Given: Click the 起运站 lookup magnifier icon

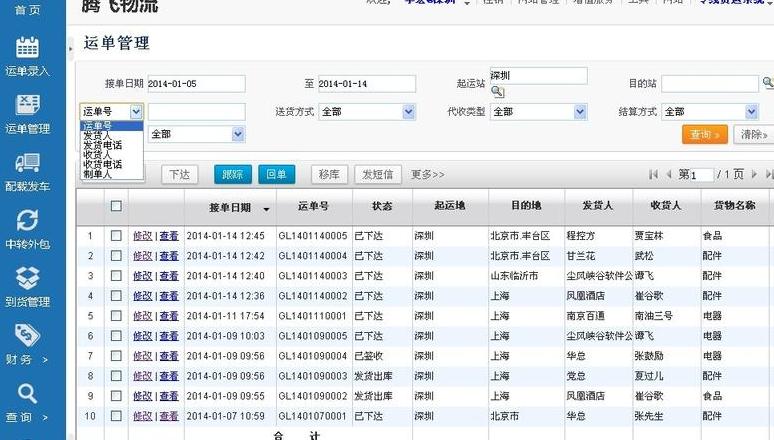Looking at the screenshot, I should pyautogui.click(x=497, y=91).
